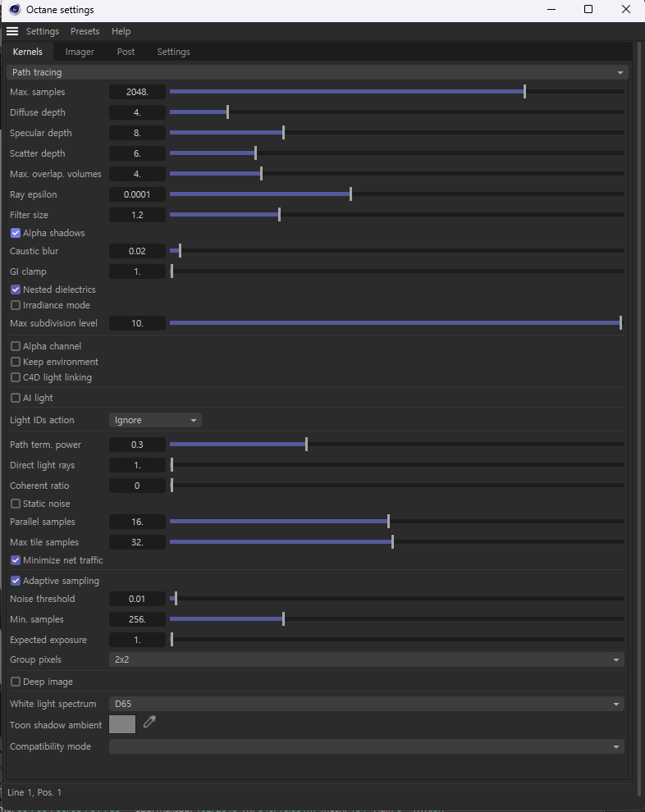Open the Path tracing kernel dropdown

pyautogui.click(x=318, y=72)
